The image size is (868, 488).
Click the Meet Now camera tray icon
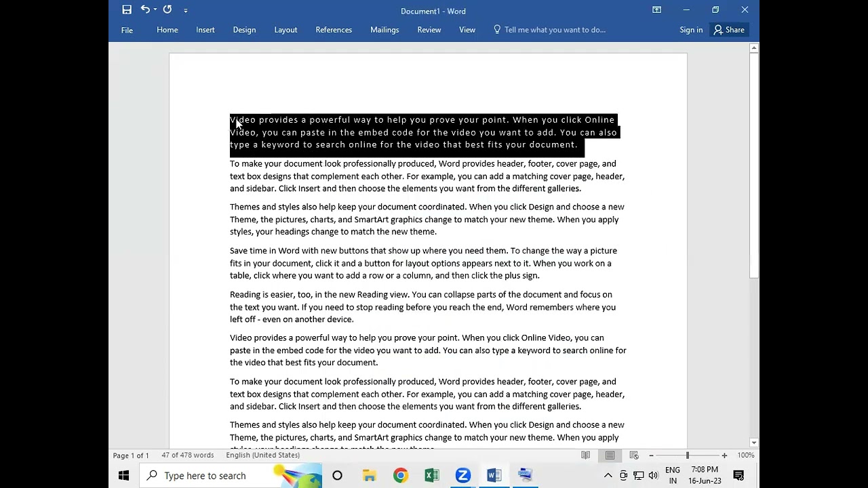(x=624, y=476)
